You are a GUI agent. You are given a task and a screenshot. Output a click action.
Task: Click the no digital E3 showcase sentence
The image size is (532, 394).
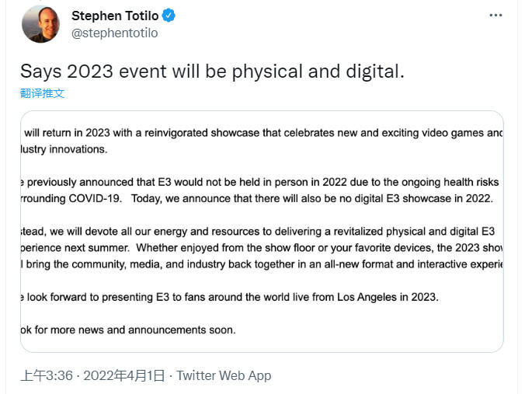coord(312,198)
